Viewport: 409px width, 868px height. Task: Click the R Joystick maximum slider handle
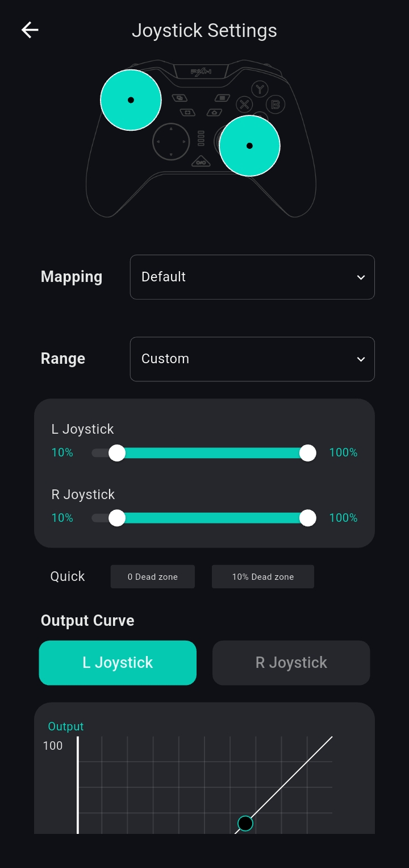308,518
